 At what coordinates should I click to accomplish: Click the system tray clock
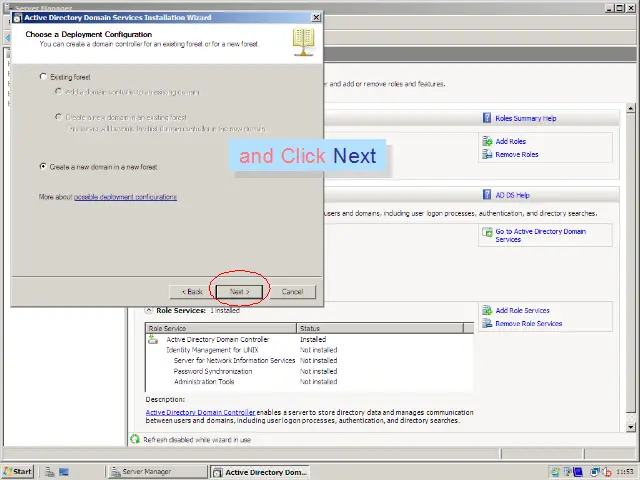(624, 472)
